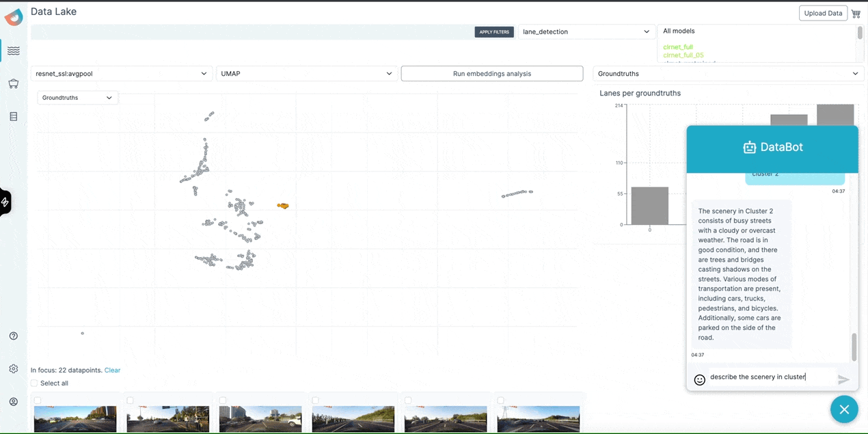The width and height of the screenshot is (868, 434).
Task: Open the settings gear in sidebar
Action: [14, 369]
